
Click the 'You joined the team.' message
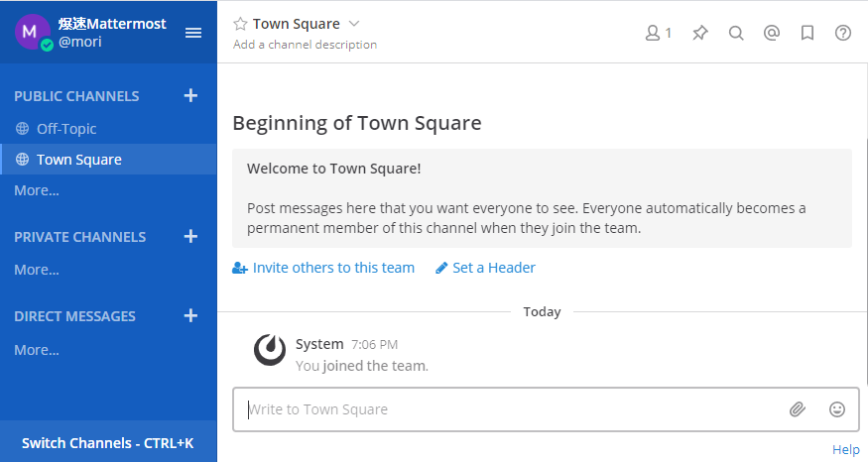coord(362,366)
